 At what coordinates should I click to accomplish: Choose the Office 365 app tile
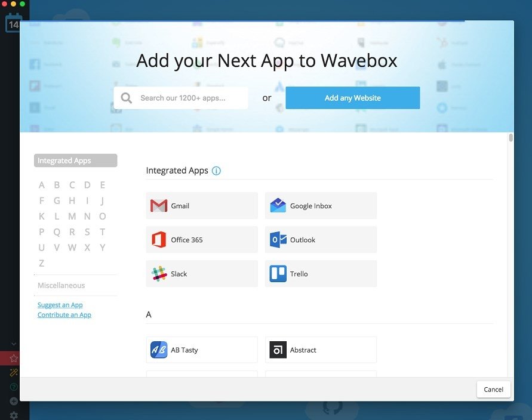tap(202, 240)
